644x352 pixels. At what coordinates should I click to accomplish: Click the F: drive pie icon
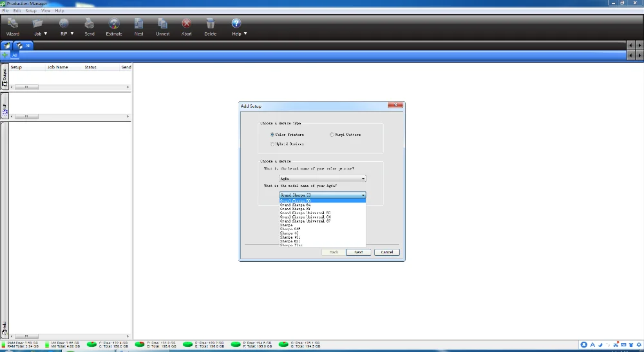(236, 344)
